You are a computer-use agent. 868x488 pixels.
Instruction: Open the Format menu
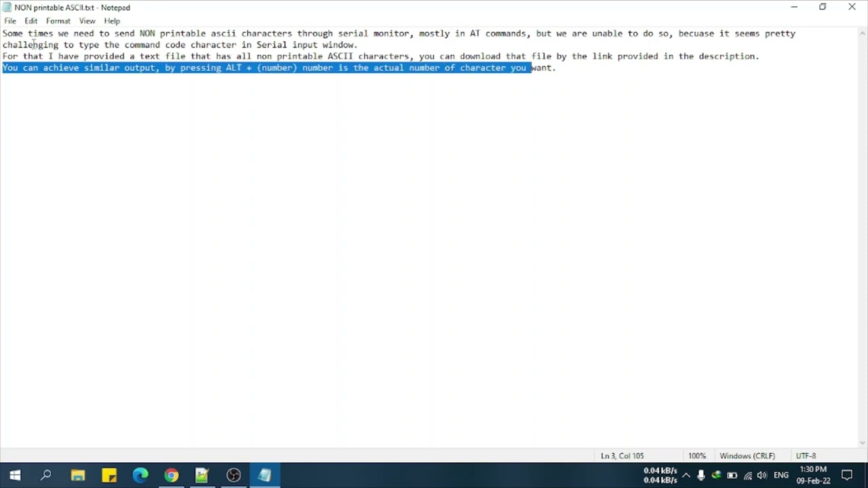click(58, 21)
